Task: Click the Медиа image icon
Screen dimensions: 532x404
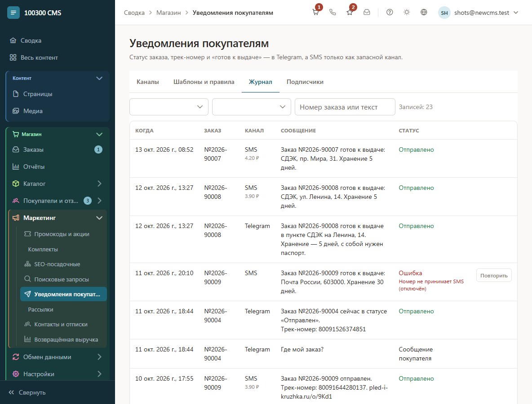Action: click(x=16, y=111)
